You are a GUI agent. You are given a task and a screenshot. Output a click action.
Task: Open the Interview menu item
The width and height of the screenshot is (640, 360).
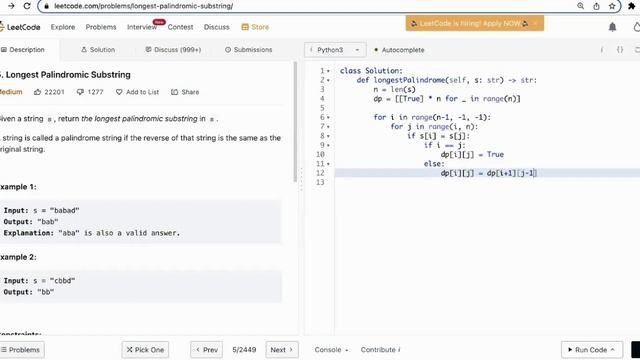142,27
